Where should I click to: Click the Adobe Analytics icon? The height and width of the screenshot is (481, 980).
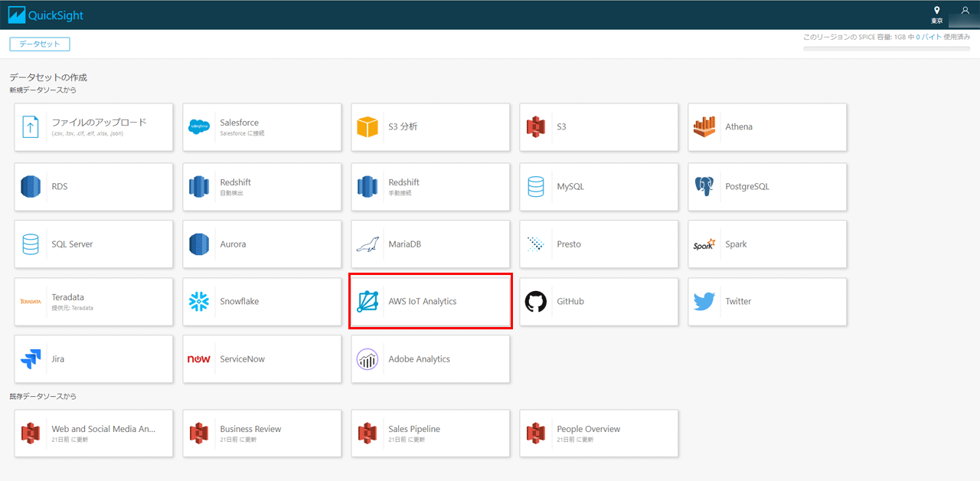(367, 359)
